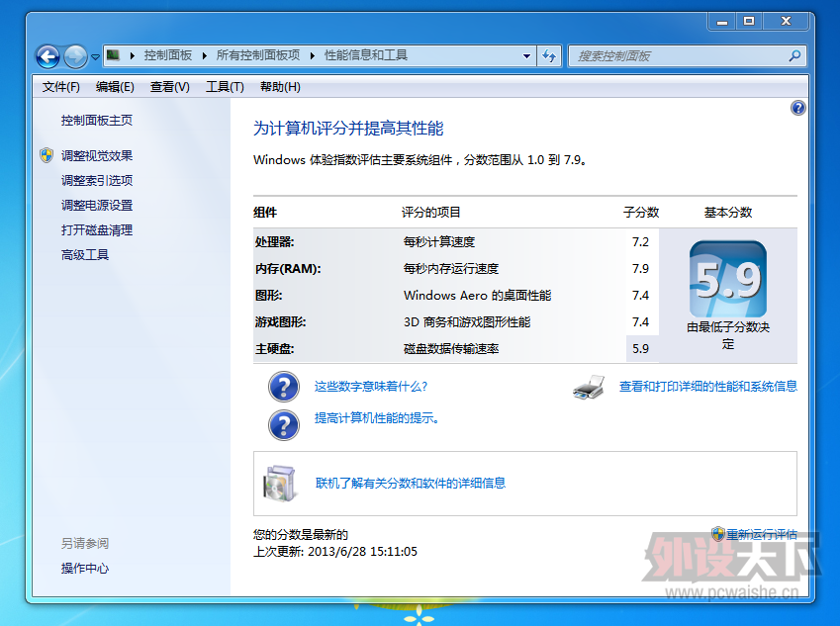Open 这些数字意味着什么? link
The width and height of the screenshot is (840, 626).
(371, 387)
